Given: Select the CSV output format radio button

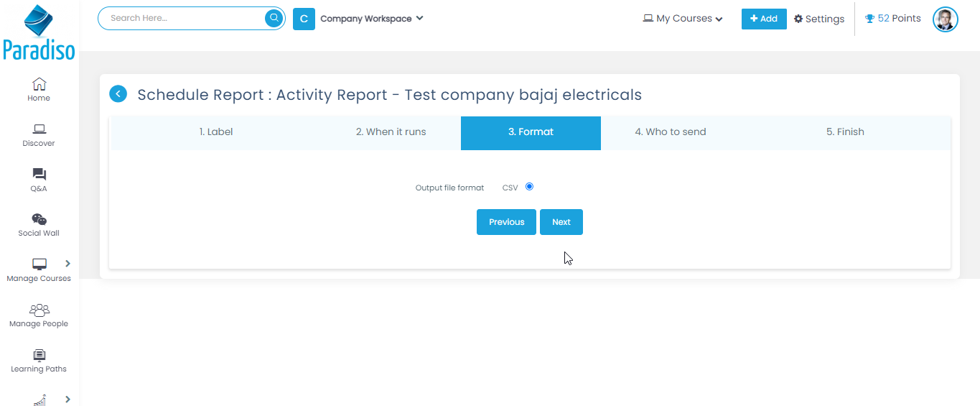Looking at the screenshot, I should click(529, 187).
